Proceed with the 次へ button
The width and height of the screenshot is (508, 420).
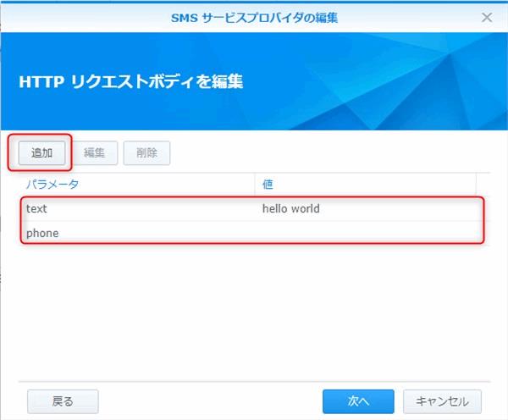tap(358, 401)
